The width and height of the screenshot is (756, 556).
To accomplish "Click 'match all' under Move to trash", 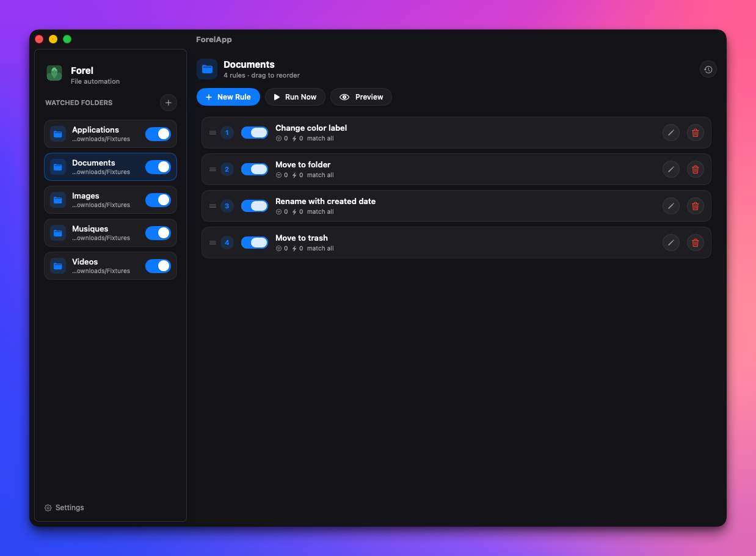I will pyautogui.click(x=320, y=249).
